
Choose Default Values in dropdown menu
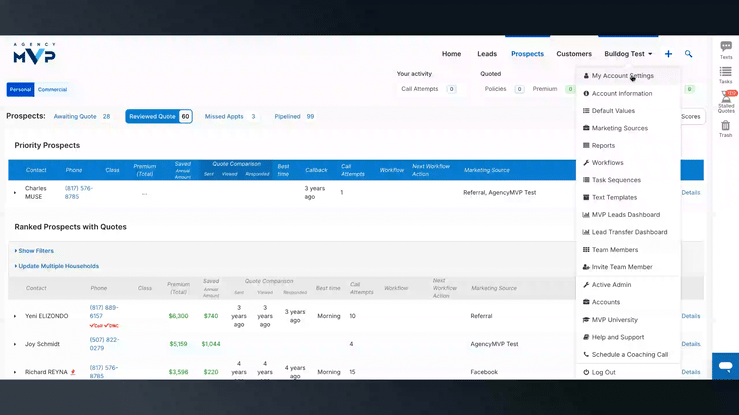pos(613,111)
